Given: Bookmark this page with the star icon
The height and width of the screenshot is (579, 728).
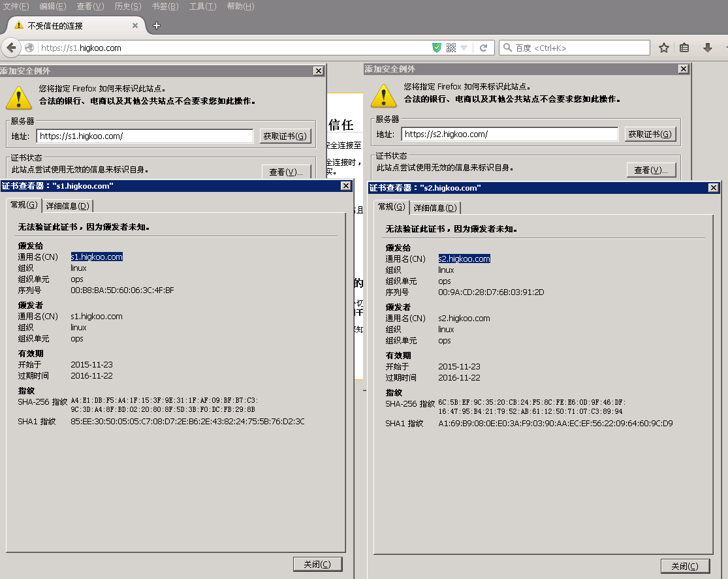Looking at the screenshot, I should pyautogui.click(x=663, y=47).
